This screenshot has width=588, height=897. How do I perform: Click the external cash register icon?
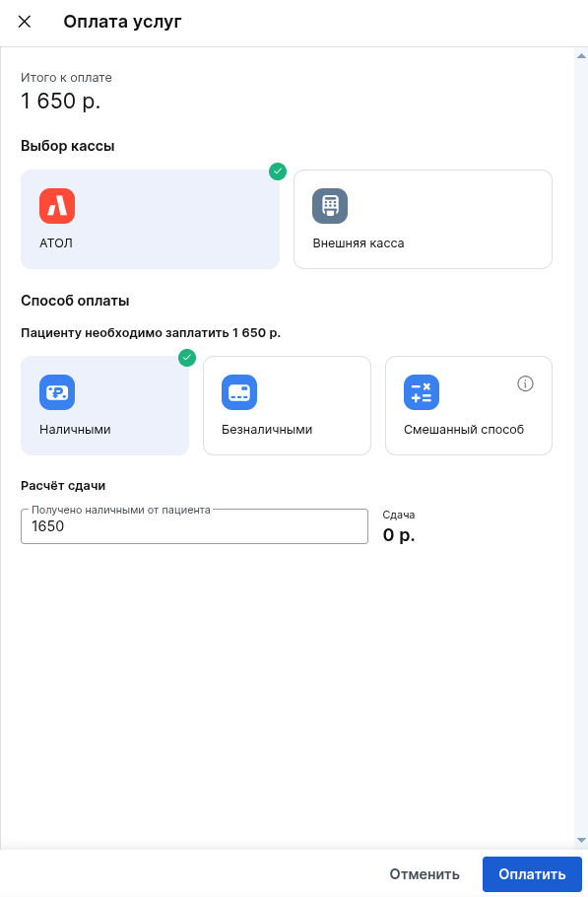pos(330,206)
